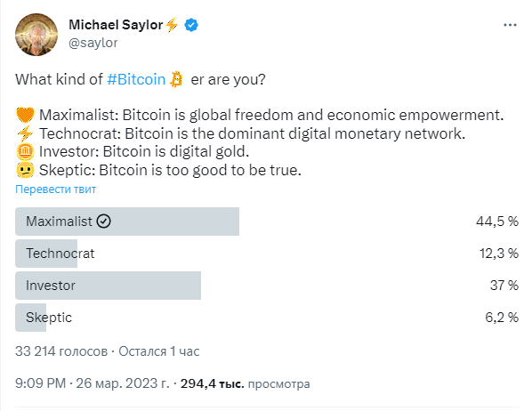The height and width of the screenshot is (411, 532).
Task: Open the #Bitcoin hashtag link
Action: [136, 79]
